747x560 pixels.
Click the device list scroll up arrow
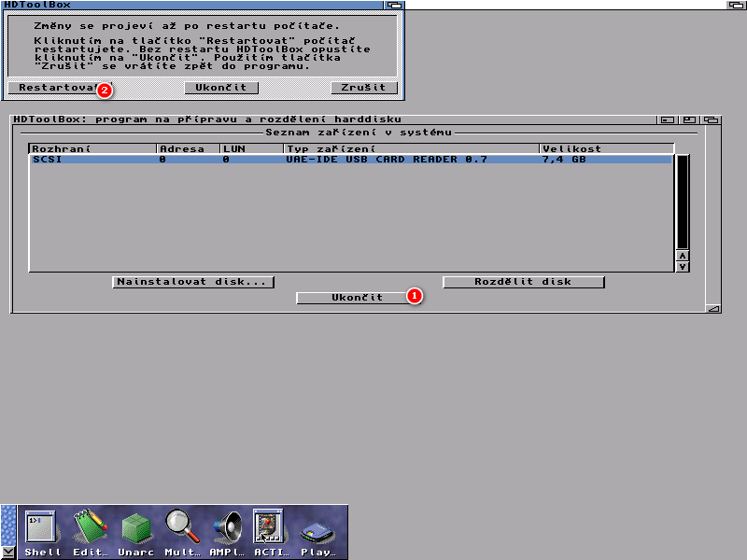tap(682, 255)
